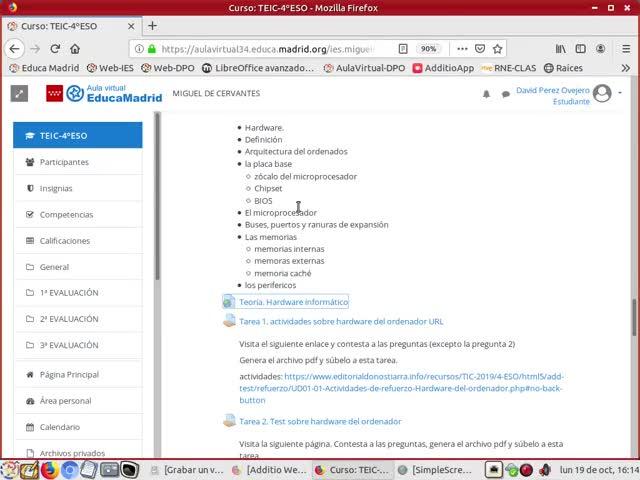This screenshot has width=640, height=480.
Task: Click the Tarea 2 assignment icon
Action: [229, 420]
